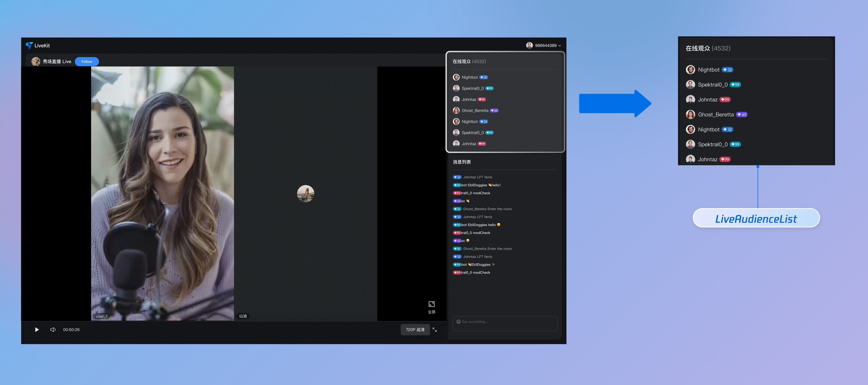Open the 720P 超清 quality selector
Screen dimensions: 868x385
(415, 329)
